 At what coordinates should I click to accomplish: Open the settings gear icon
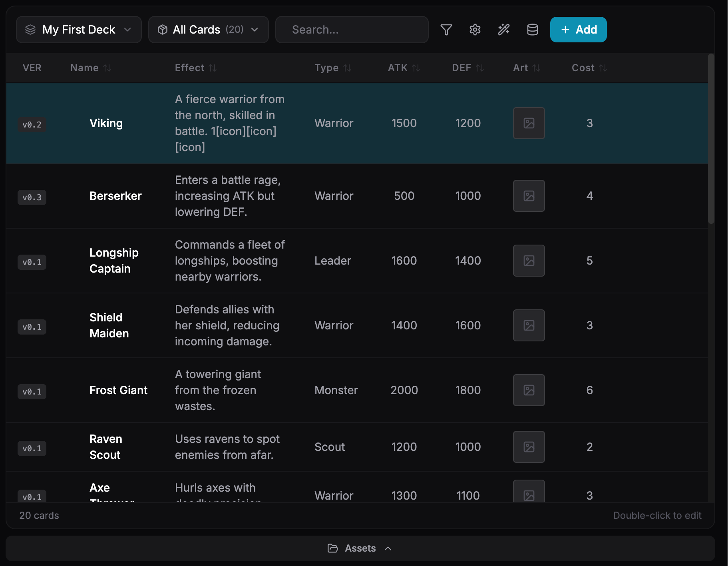(x=475, y=29)
